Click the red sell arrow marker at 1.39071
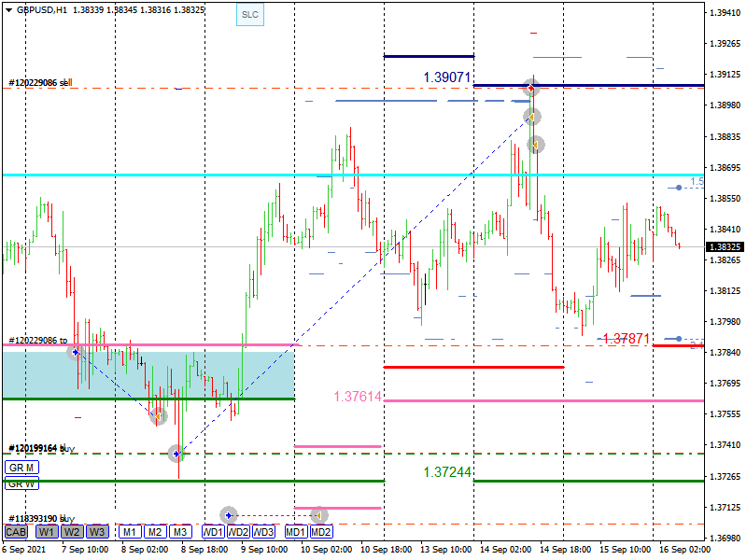The width and height of the screenshot is (747, 560). [x=530, y=88]
